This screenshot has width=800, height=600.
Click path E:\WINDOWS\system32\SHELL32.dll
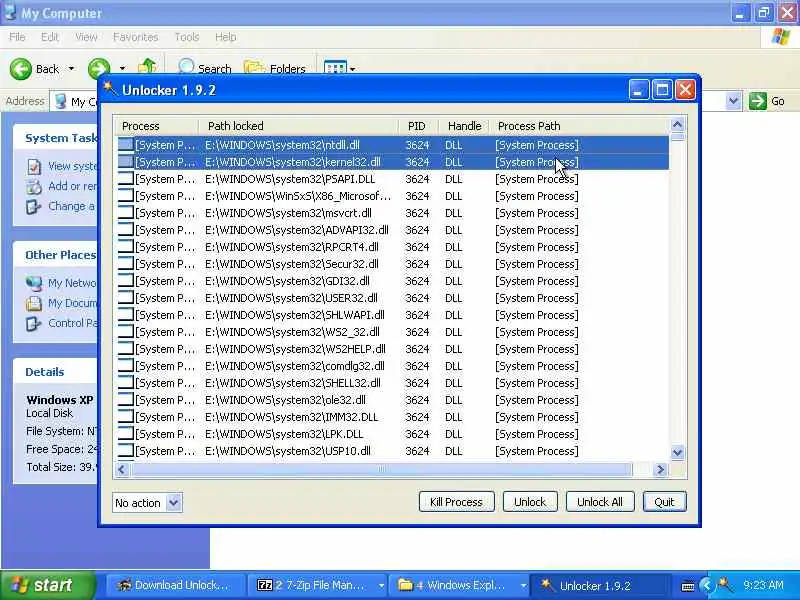(293, 383)
